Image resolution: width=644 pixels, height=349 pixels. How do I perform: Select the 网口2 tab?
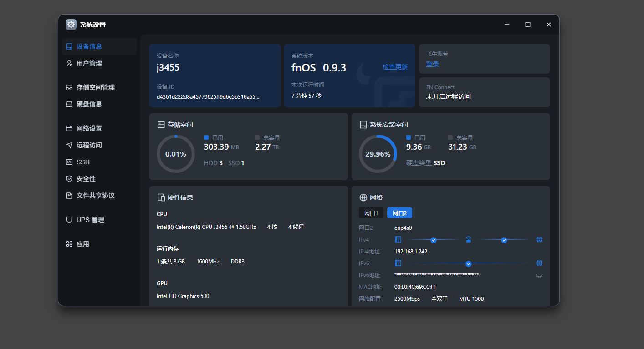point(399,213)
